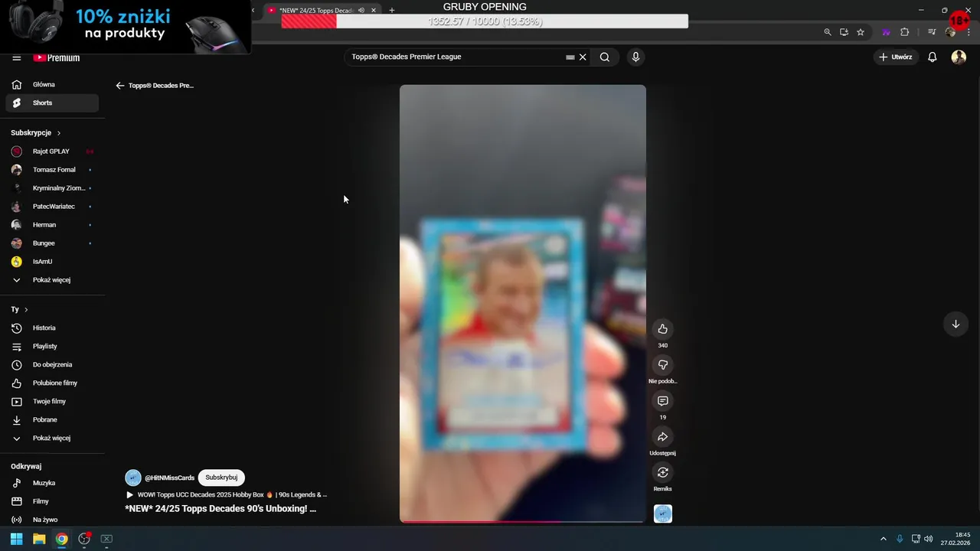Open a new browser tab
Image resolution: width=980 pixels, height=551 pixels.
(392, 11)
